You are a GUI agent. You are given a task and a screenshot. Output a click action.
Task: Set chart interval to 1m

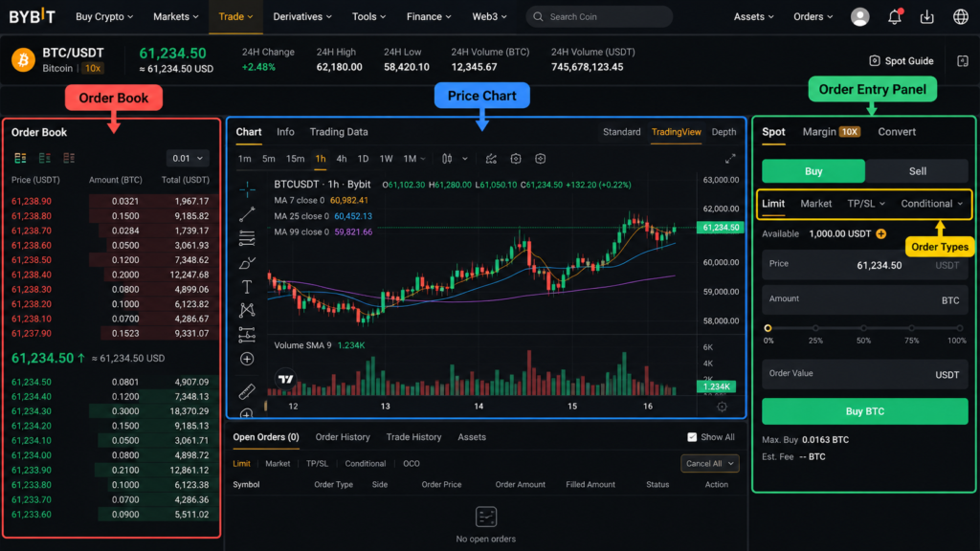pyautogui.click(x=244, y=159)
